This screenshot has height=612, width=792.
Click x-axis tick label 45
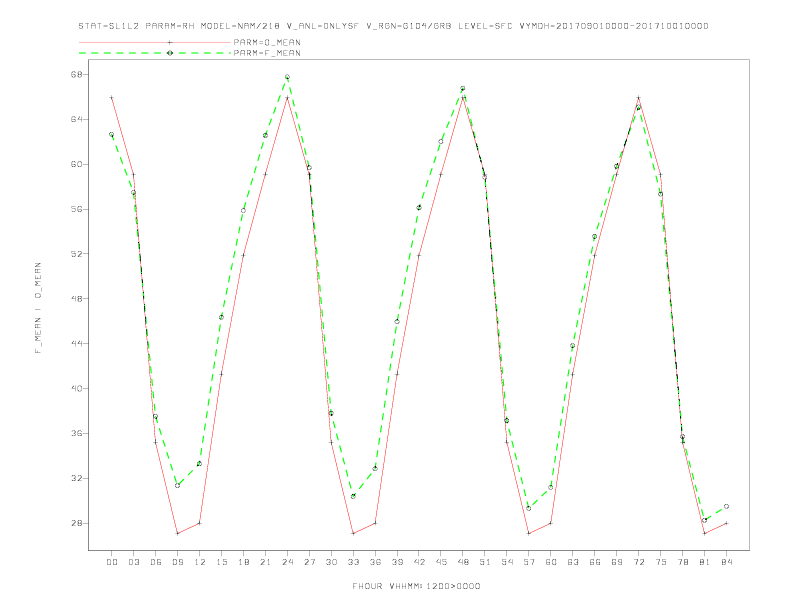(441, 562)
